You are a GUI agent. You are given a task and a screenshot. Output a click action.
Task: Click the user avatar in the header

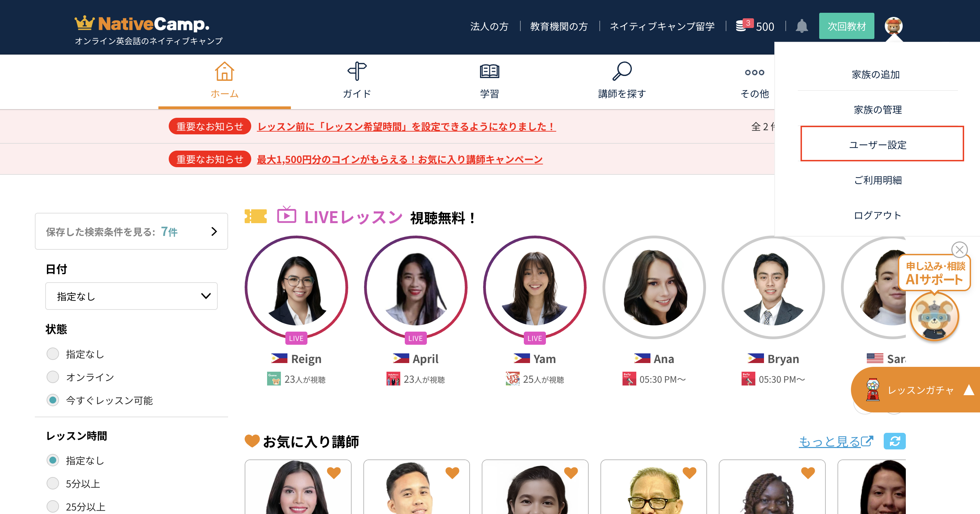click(x=893, y=26)
